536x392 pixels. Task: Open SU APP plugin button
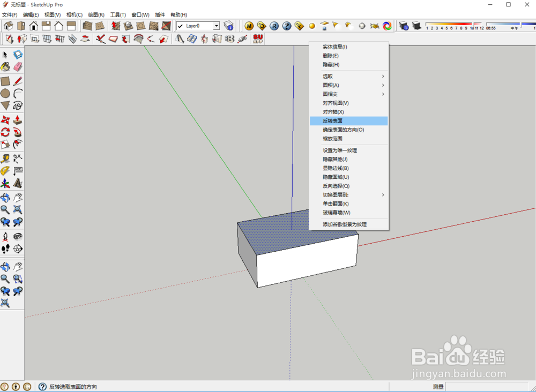pos(258,39)
